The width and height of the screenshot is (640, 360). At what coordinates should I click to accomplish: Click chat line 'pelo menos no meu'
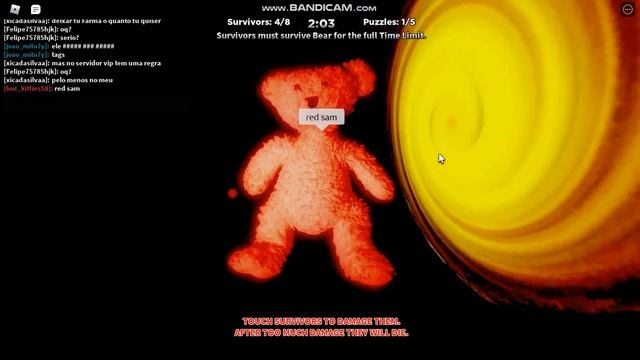pos(58,80)
